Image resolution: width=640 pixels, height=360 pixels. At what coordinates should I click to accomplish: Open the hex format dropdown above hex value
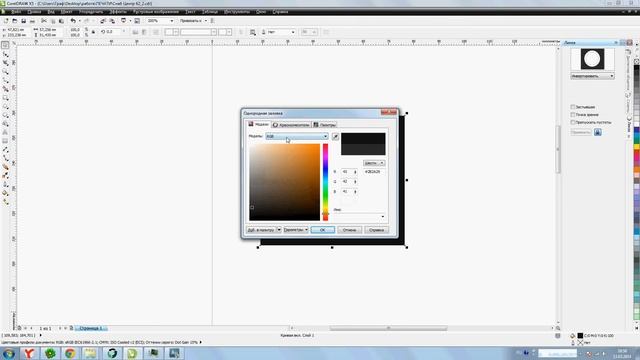pos(374,163)
